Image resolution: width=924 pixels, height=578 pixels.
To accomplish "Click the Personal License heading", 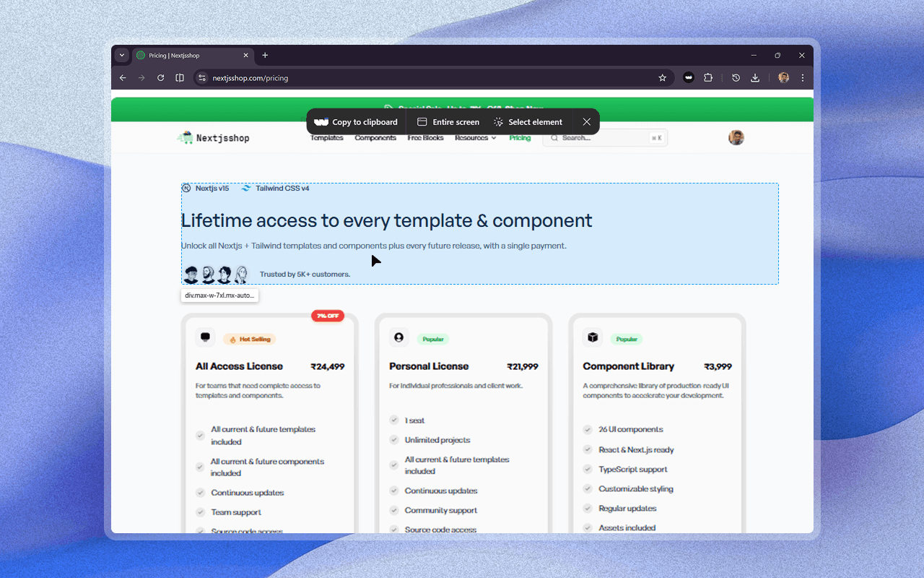I will [429, 366].
